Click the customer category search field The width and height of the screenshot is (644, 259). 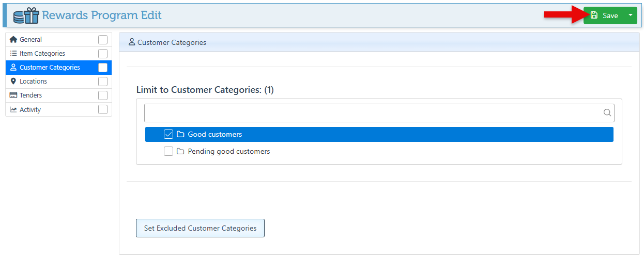372,113
